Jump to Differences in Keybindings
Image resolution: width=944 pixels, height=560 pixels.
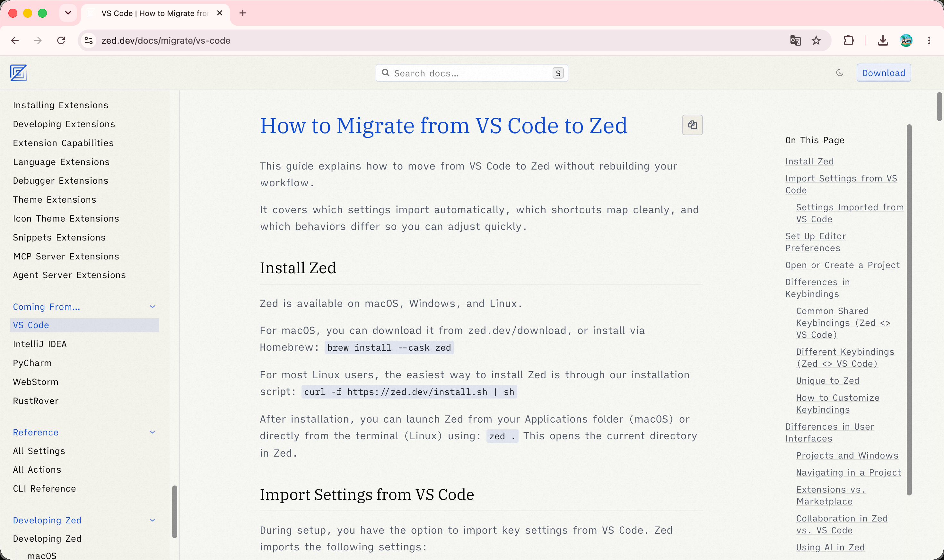click(x=817, y=288)
